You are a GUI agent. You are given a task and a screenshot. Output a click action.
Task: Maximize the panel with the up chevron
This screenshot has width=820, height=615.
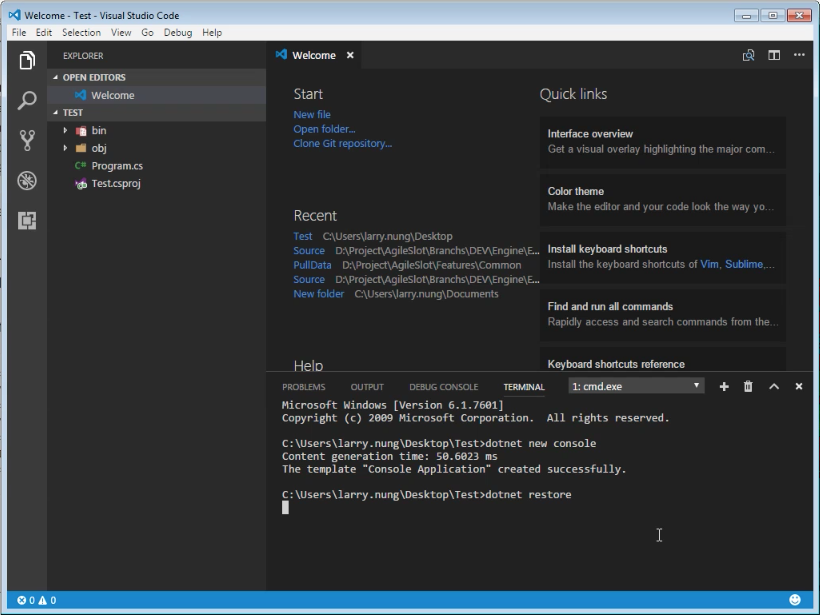[774, 386]
